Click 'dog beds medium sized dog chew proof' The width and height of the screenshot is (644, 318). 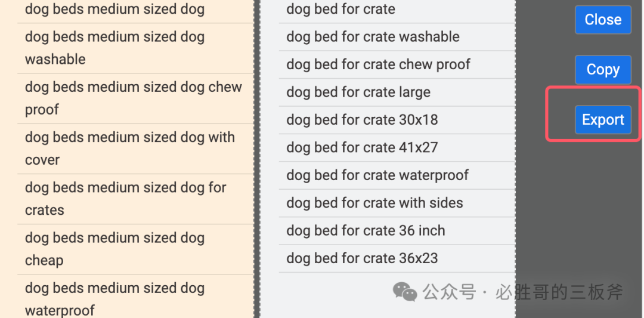tap(135, 98)
